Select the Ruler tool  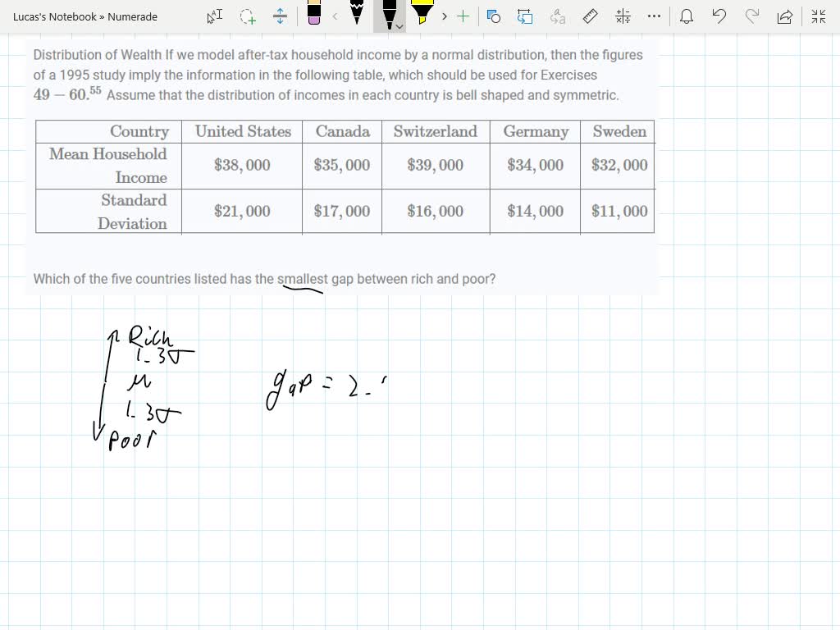(591, 16)
